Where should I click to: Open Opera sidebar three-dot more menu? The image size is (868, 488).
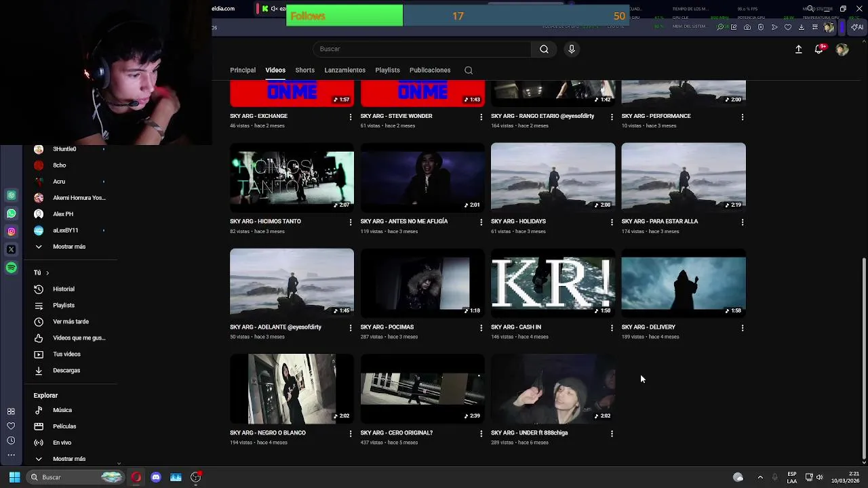[x=11, y=455]
